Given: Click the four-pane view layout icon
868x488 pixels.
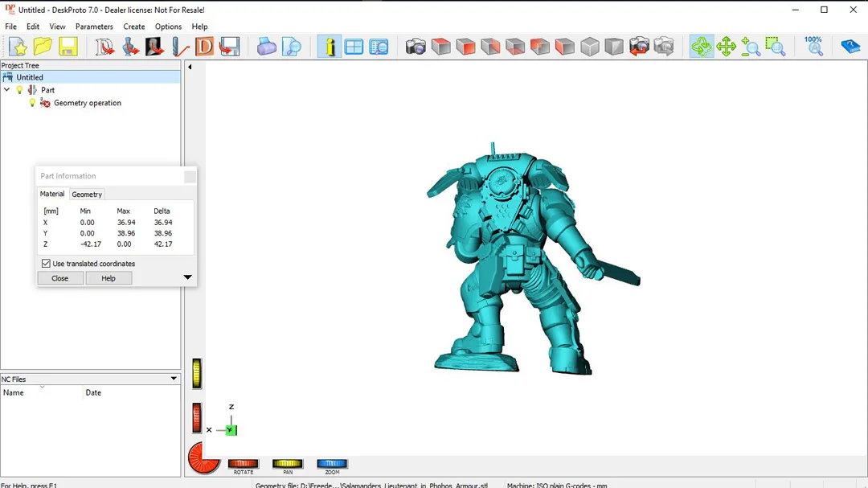Looking at the screenshot, I should (354, 47).
